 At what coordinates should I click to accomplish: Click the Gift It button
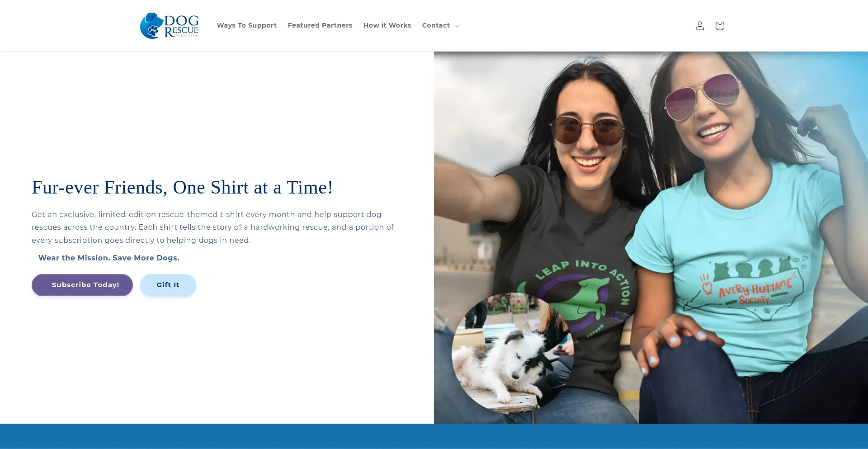point(168,285)
